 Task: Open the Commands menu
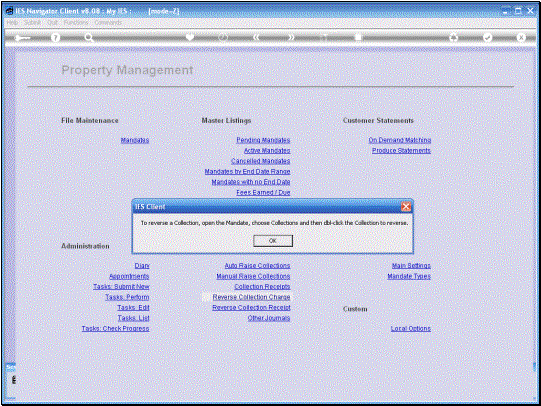coord(108,22)
